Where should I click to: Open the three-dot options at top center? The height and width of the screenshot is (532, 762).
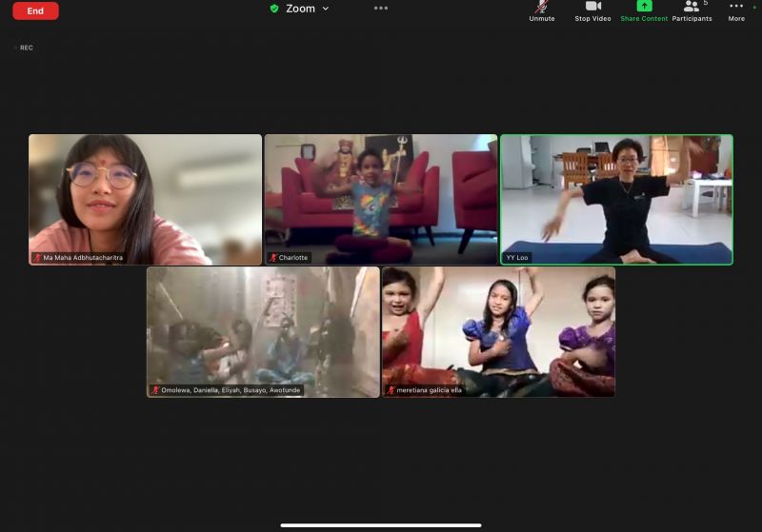[380, 8]
